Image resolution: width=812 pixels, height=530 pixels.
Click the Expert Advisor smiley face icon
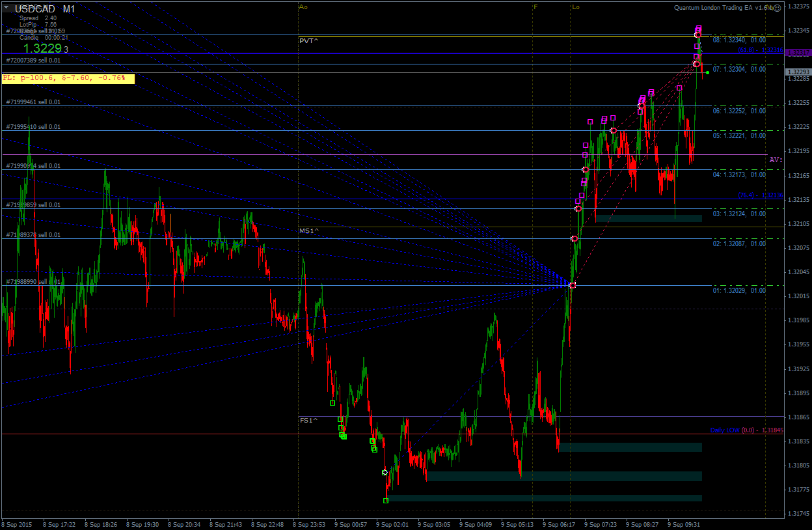778,7
